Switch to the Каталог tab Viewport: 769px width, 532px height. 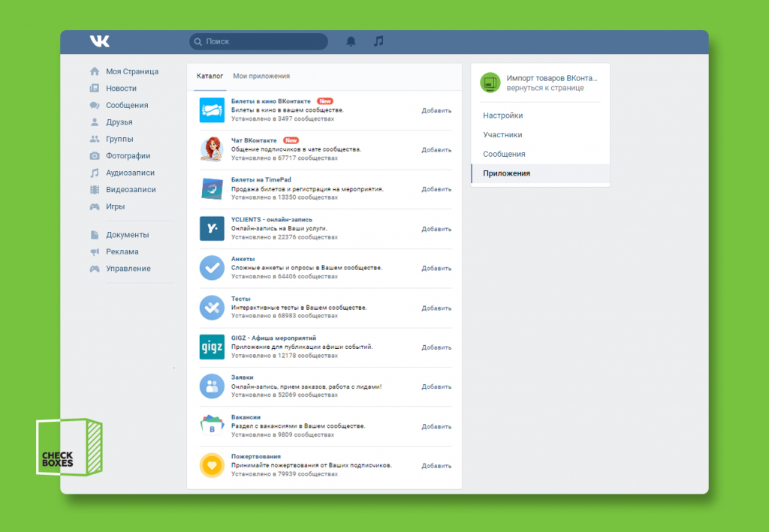coord(210,76)
